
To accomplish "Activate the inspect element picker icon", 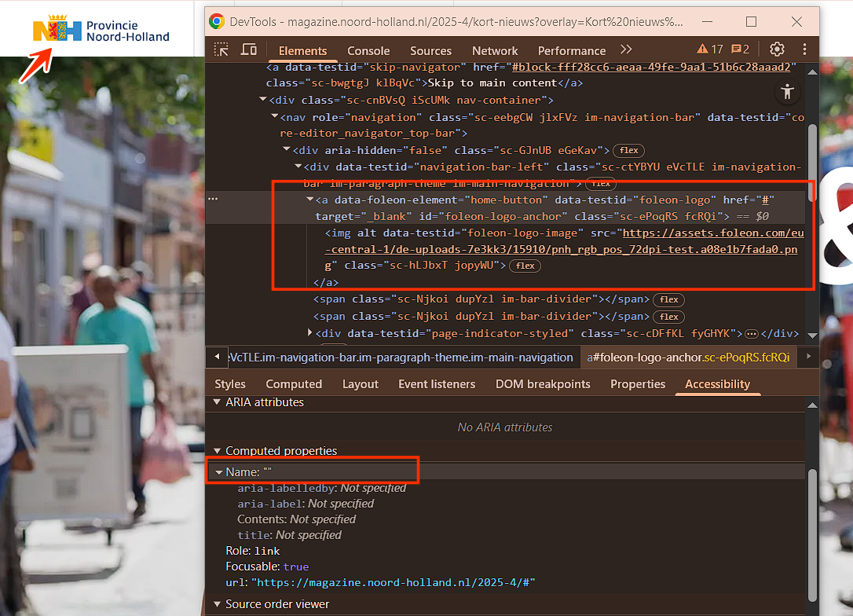I will pyautogui.click(x=222, y=49).
